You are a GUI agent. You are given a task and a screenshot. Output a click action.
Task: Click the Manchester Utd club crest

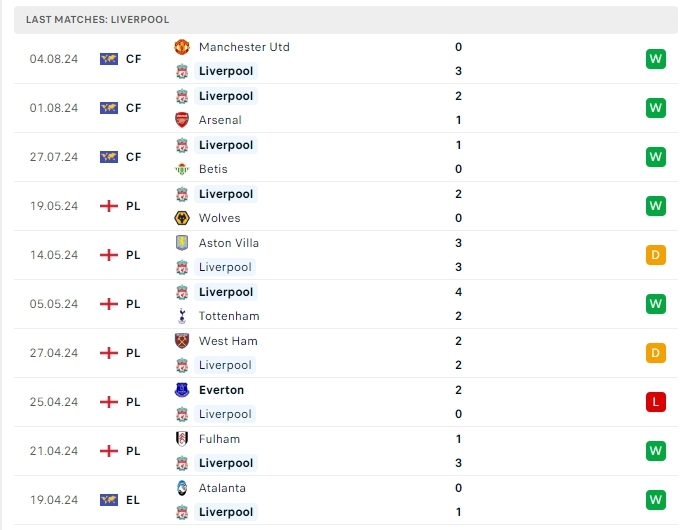[182, 47]
